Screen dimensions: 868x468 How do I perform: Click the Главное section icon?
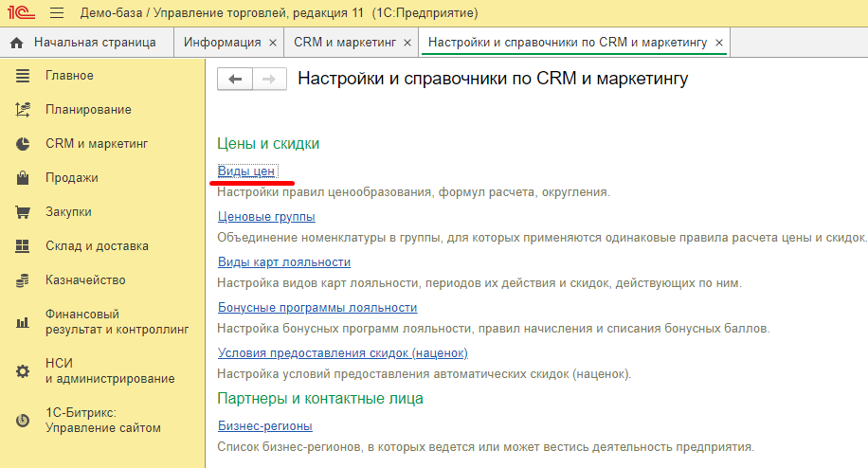pyautogui.click(x=23, y=76)
